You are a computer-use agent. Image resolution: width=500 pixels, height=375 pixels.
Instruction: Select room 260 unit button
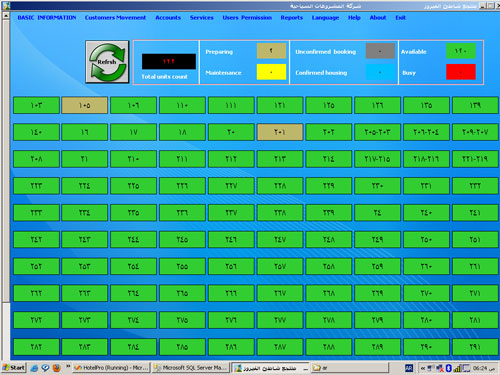click(x=426, y=266)
